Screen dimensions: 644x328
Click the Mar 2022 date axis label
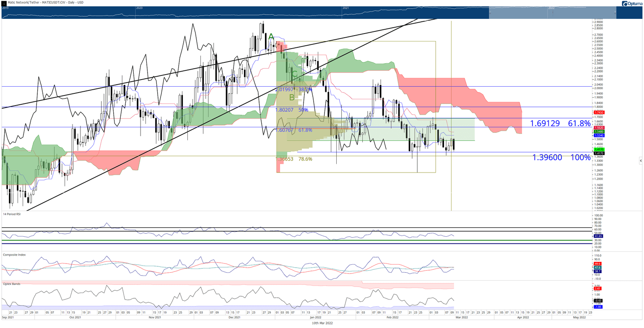[x=461, y=318]
